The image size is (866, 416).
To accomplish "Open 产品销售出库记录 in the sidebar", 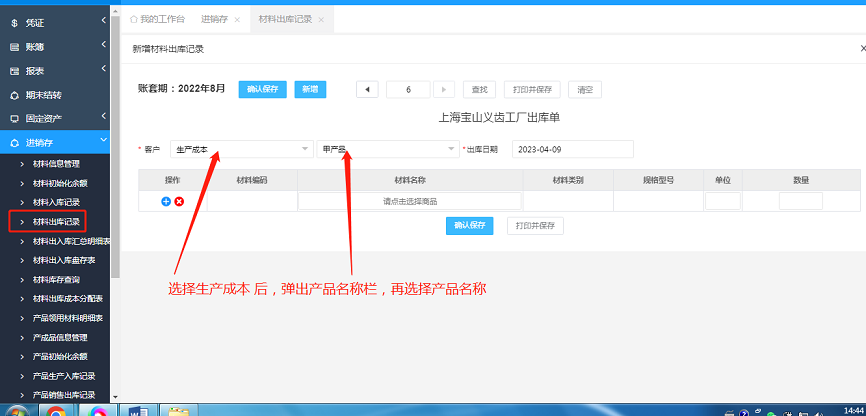I will click(64, 395).
